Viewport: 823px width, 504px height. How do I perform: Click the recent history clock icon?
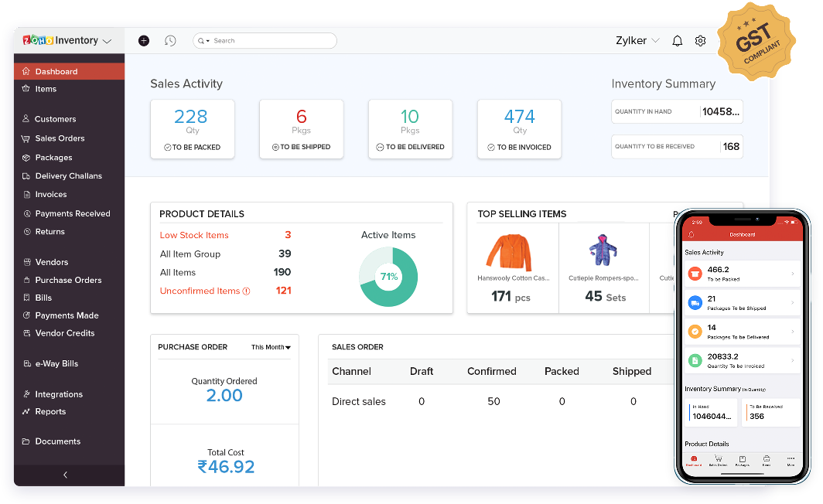tap(170, 40)
